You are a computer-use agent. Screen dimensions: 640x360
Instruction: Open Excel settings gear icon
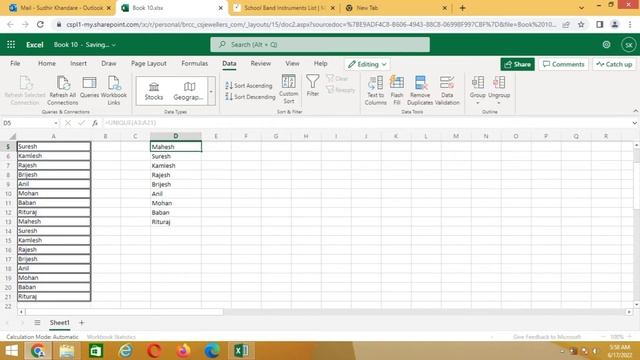(x=607, y=44)
